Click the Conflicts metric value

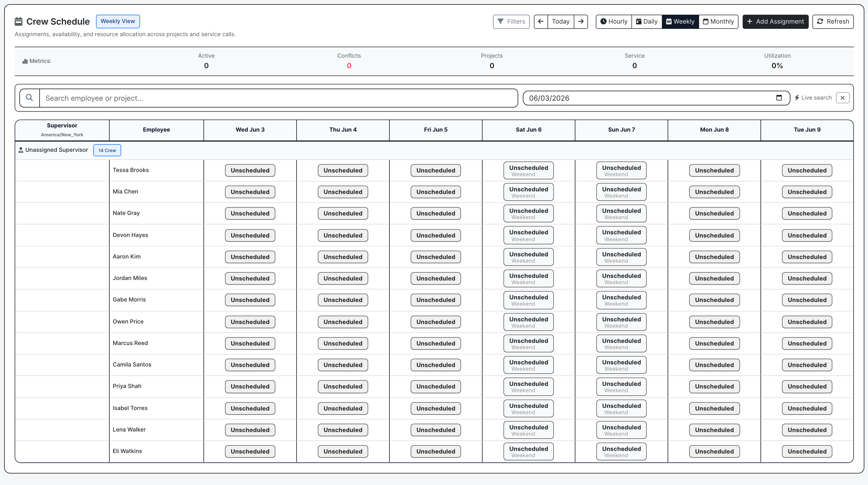pyautogui.click(x=349, y=66)
